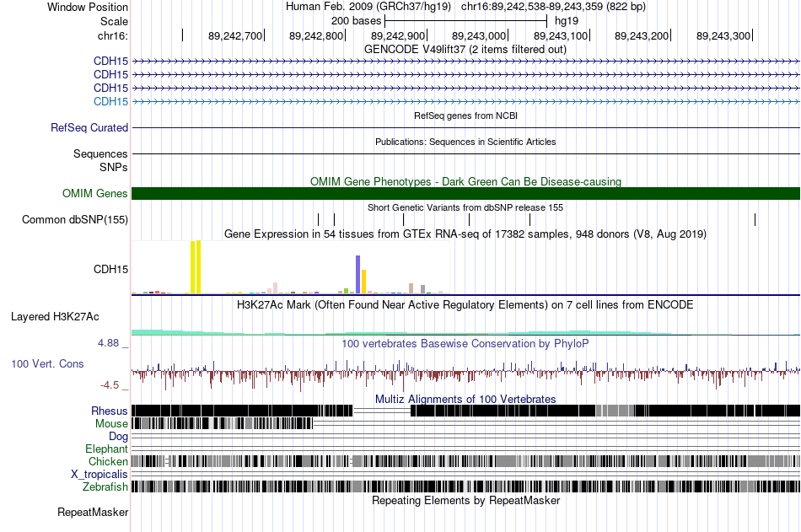Click the Window Position track label
The height and width of the screenshot is (532, 801).
88,7
